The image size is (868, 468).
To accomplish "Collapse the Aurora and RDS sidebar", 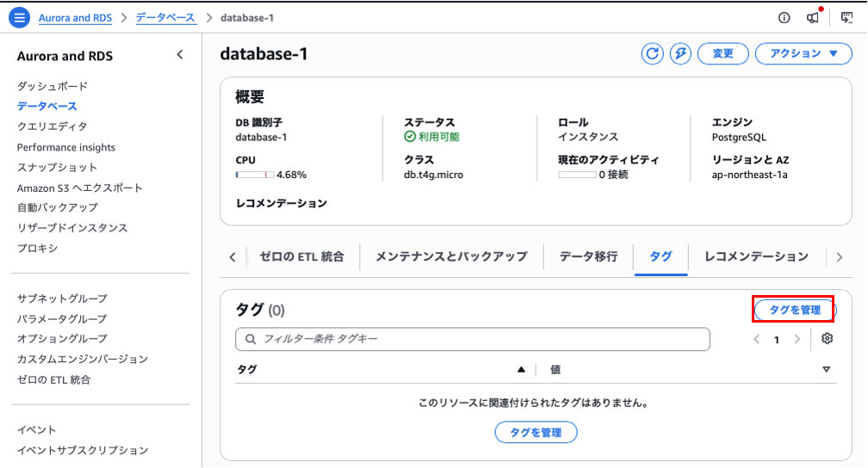I will [x=180, y=55].
